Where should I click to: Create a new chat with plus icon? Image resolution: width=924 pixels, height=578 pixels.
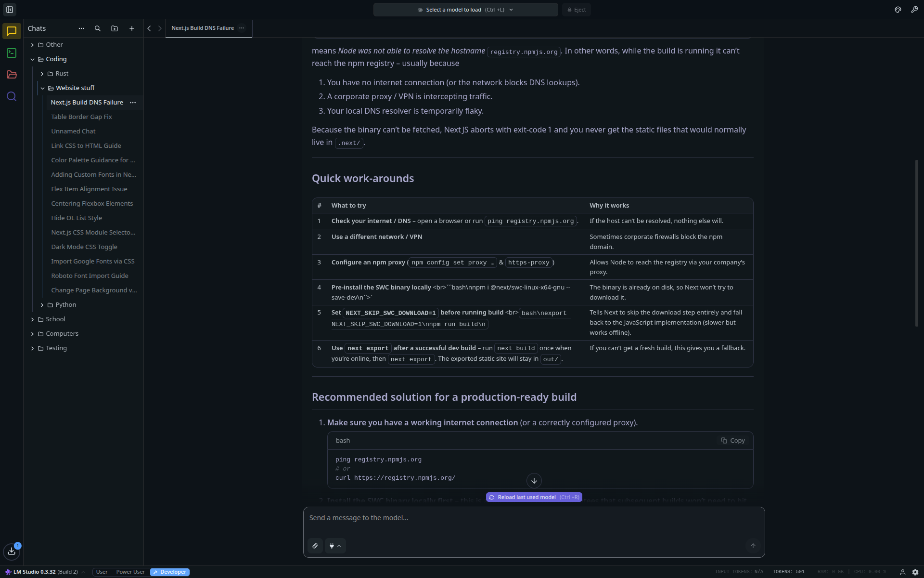pos(132,28)
